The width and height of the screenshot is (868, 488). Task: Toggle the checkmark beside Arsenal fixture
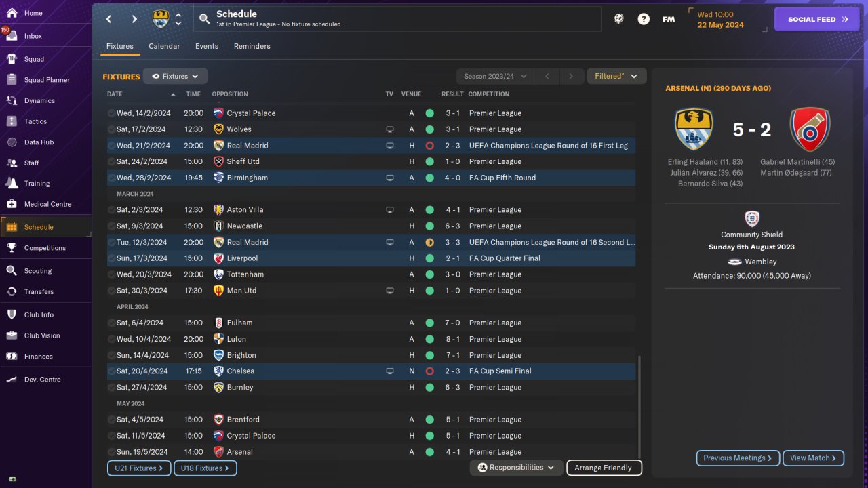coord(111,452)
